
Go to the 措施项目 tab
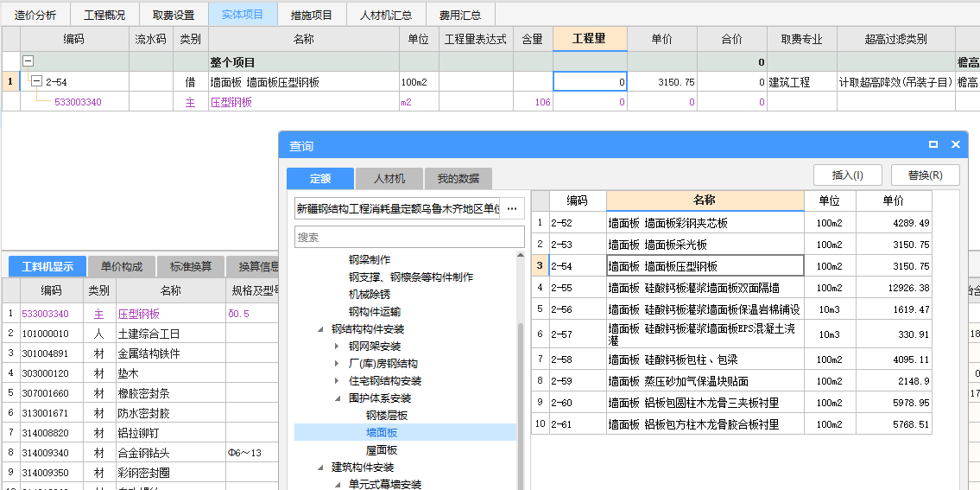click(311, 15)
